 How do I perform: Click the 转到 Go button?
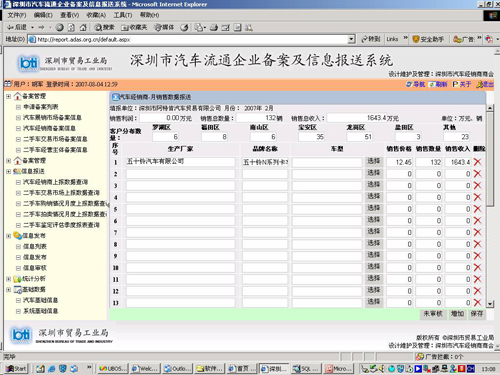point(371,39)
